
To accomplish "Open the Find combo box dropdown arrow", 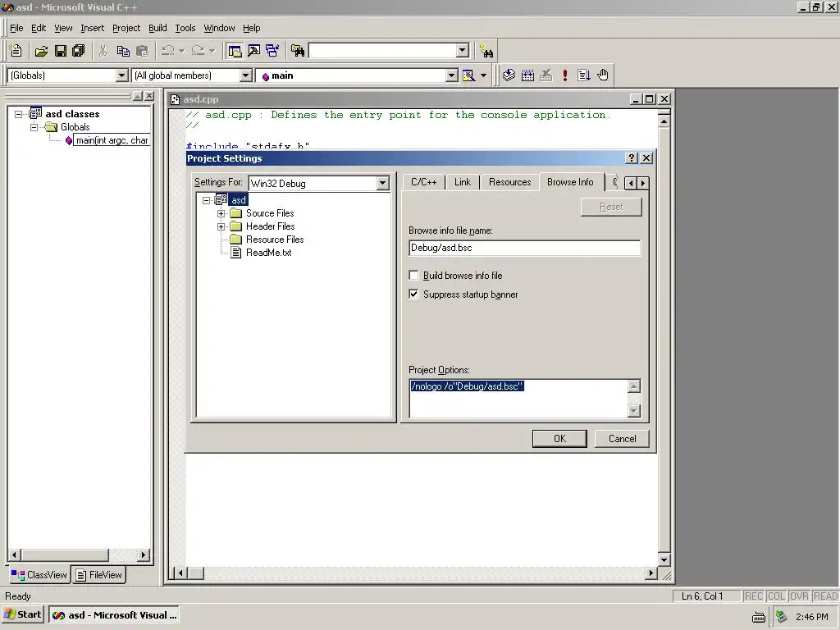I will pyautogui.click(x=463, y=50).
